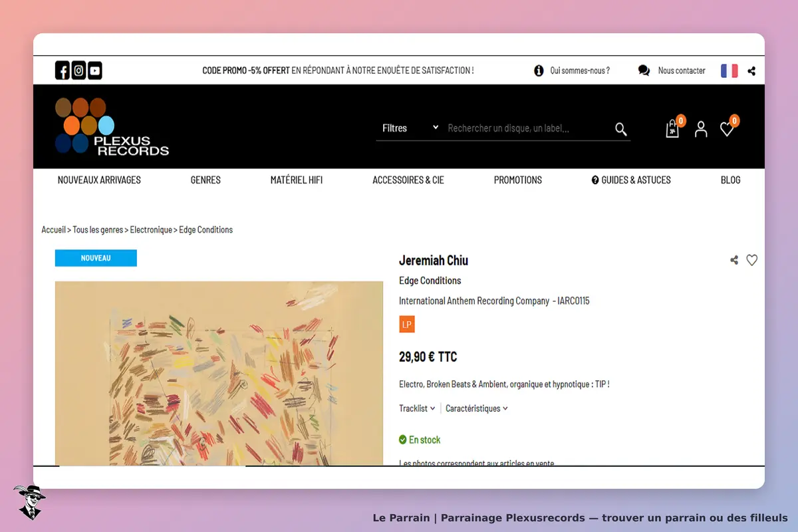798x532 pixels.
Task: Expand the Caractéristiques section
Action: click(477, 408)
